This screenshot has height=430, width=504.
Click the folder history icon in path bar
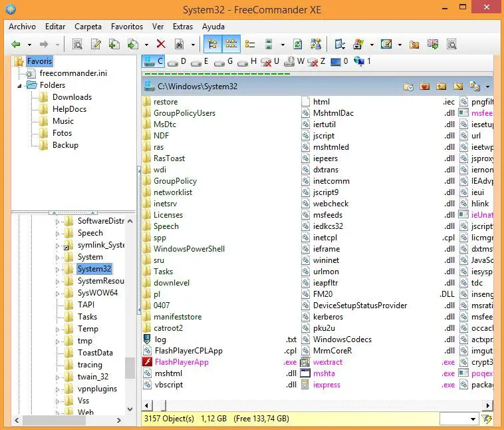[408, 87]
